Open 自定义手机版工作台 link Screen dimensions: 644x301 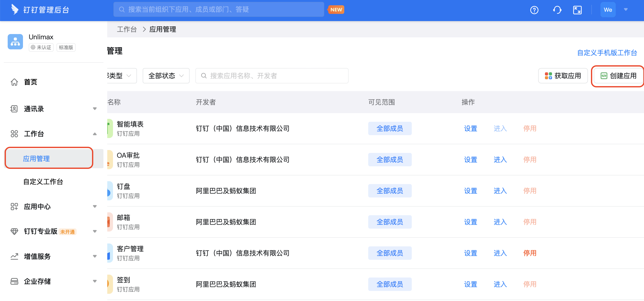[607, 52]
